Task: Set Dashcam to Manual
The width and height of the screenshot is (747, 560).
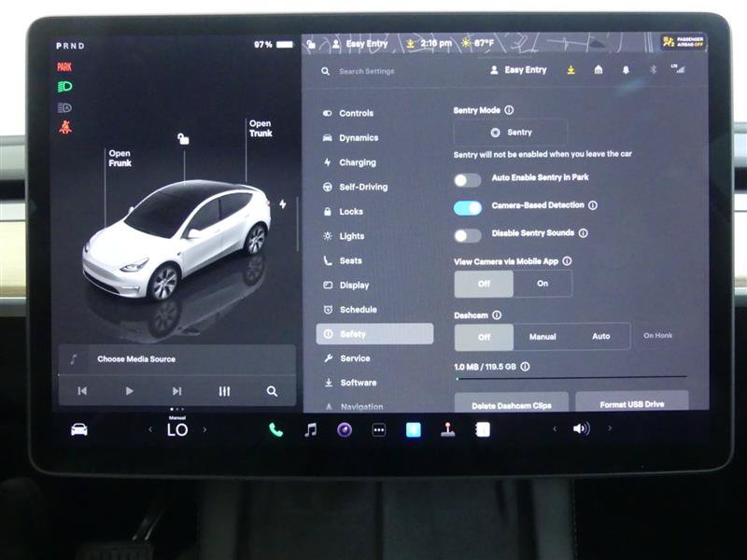Action: (543, 337)
